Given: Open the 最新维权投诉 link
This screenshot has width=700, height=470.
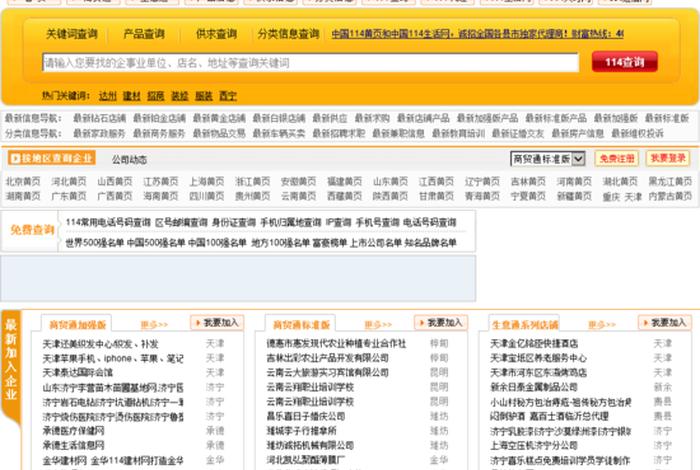Looking at the screenshot, I should click(x=638, y=133).
